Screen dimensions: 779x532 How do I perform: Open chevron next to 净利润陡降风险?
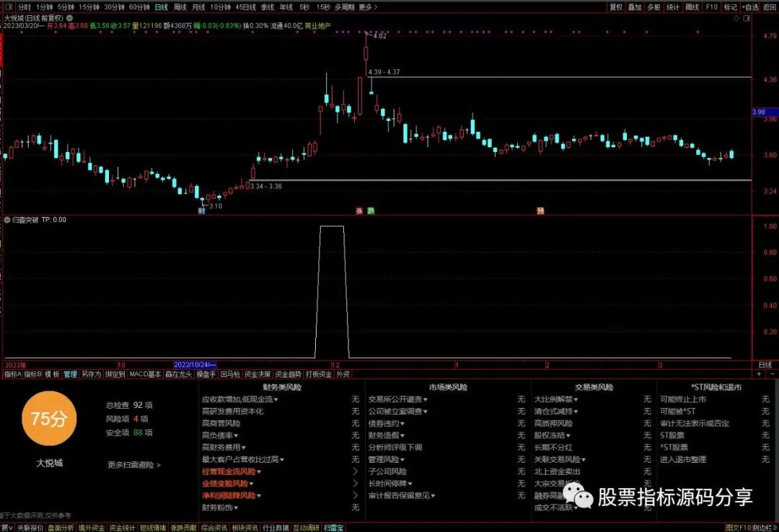(355, 495)
